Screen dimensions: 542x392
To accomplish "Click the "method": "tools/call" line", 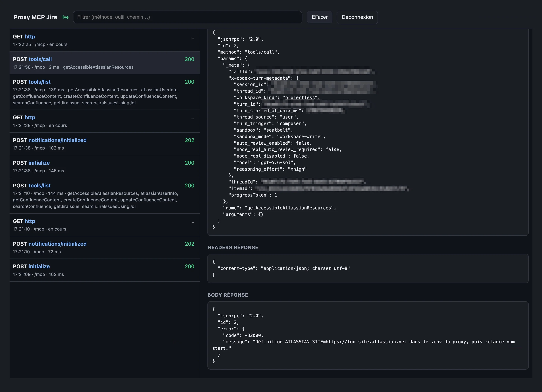I will click(x=248, y=52).
